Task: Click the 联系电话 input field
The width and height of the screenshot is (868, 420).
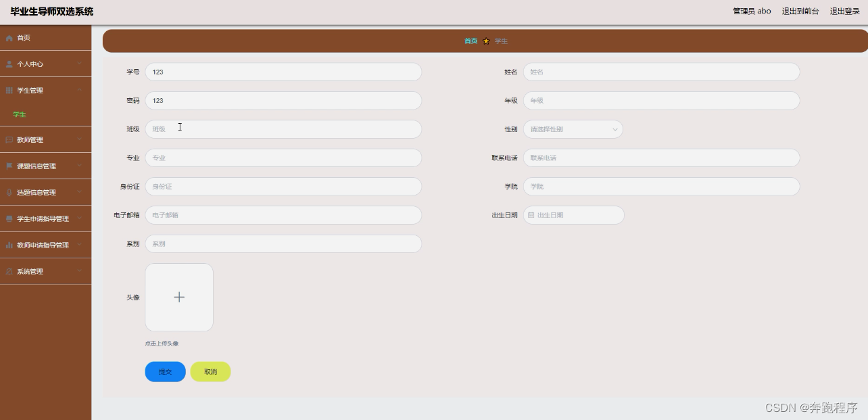Action: pyautogui.click(x=661, y=158)
